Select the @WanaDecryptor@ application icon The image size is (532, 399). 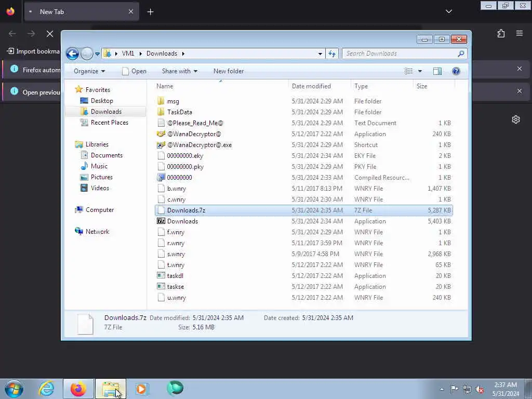click(x=161, y=134)
